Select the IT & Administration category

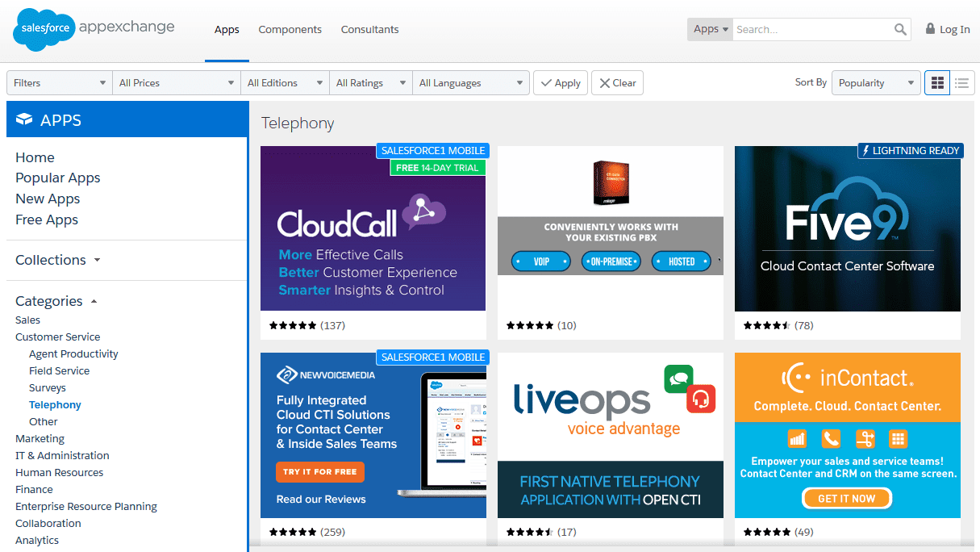tap(62, 455)
